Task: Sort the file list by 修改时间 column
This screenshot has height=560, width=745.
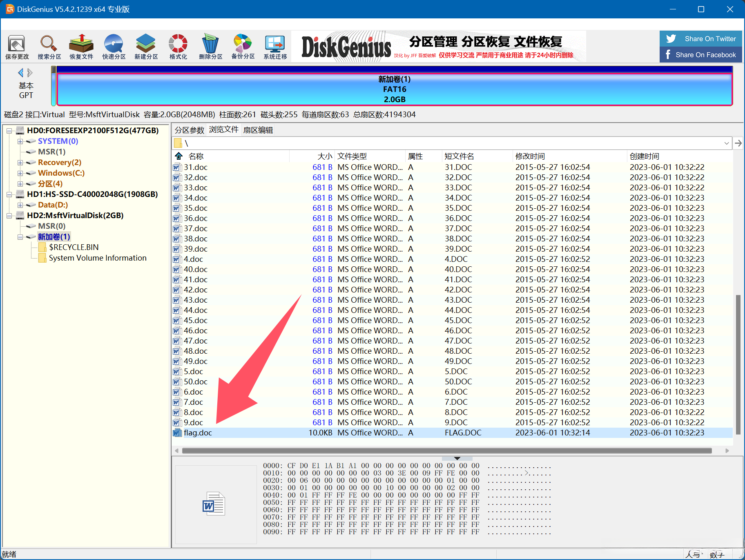Action: click(530, 156)
